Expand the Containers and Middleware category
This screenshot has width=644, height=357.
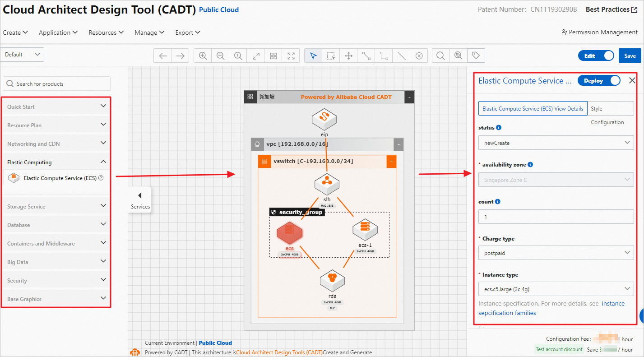coord(56,243)
